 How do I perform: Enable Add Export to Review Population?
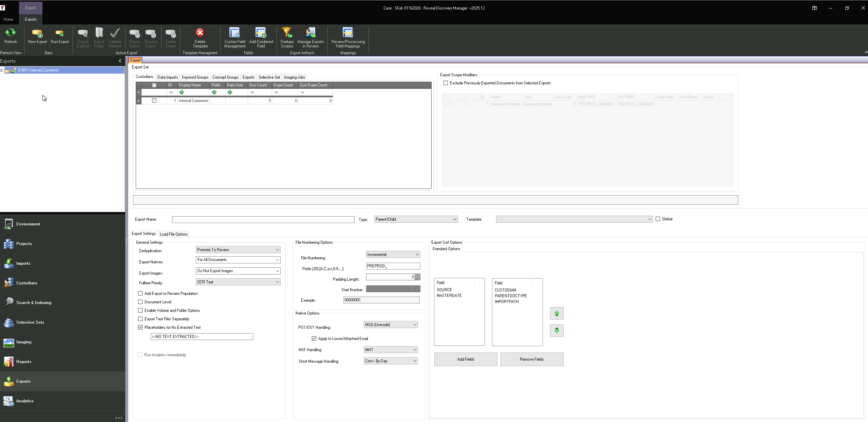(140, 294)
